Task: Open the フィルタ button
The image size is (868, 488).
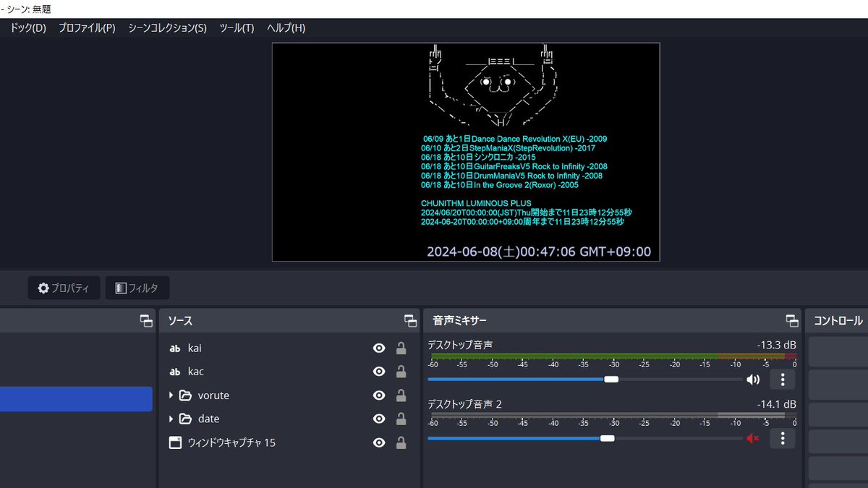Action: (x=137, y=288)
